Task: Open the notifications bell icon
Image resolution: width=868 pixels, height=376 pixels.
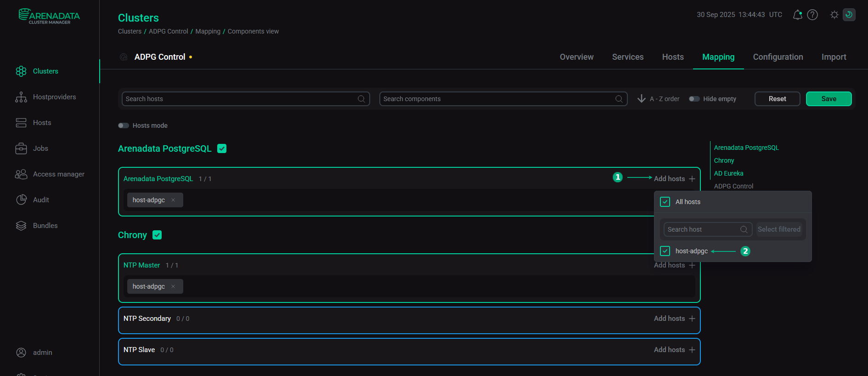Action: tap(797, 15)
